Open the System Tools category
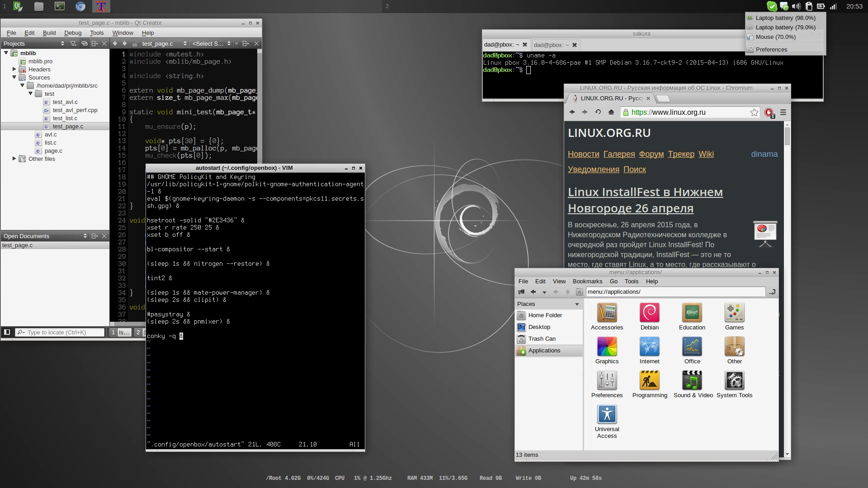Image resolution: width=868 pixels, height=488 pixels. click(734, 385)
